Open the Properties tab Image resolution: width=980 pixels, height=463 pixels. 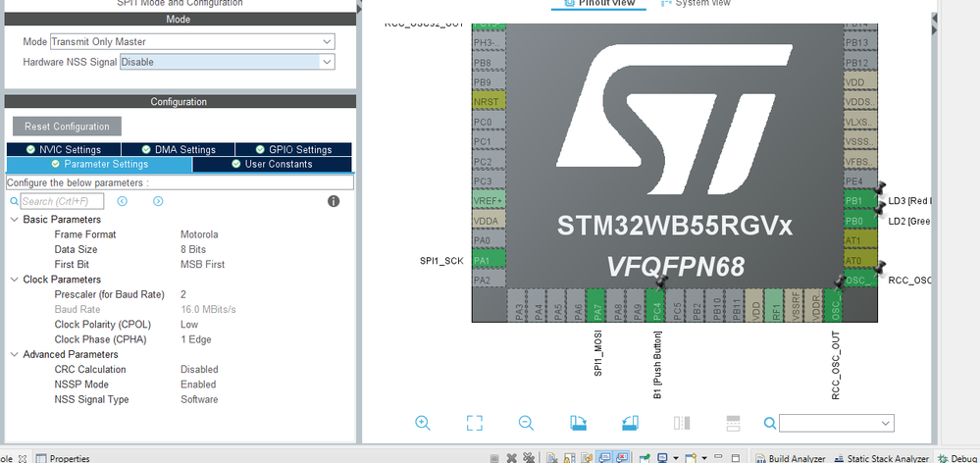click(63, 458)
